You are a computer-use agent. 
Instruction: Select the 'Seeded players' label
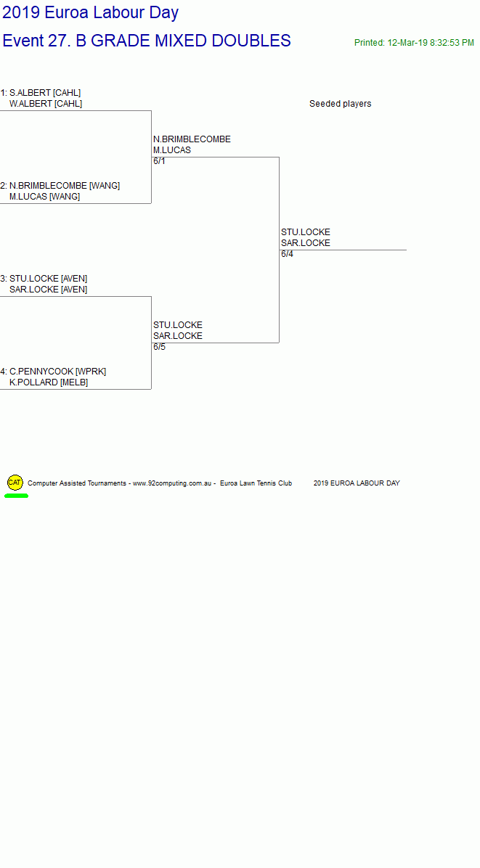(340, 104)
